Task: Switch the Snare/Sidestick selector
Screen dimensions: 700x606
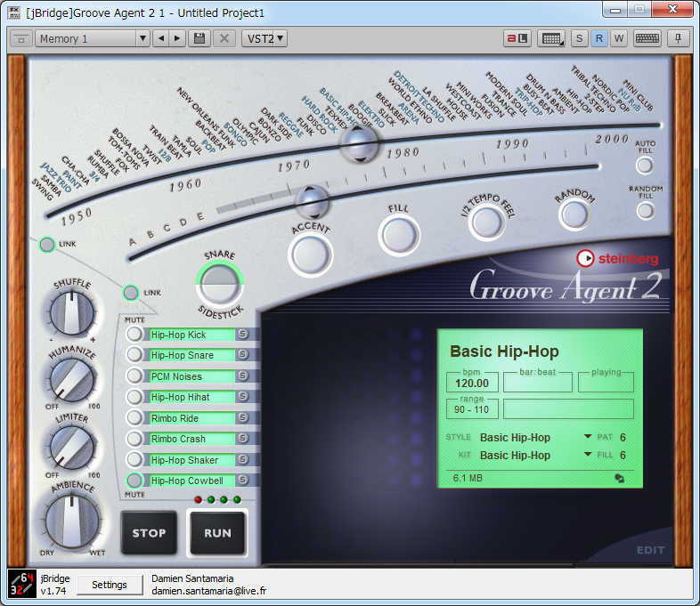Action: click(220, 284)
